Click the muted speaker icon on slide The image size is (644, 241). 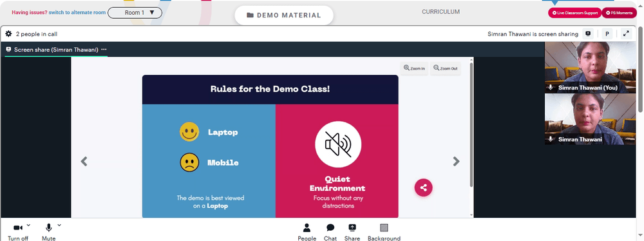click(x=338, y=144)
